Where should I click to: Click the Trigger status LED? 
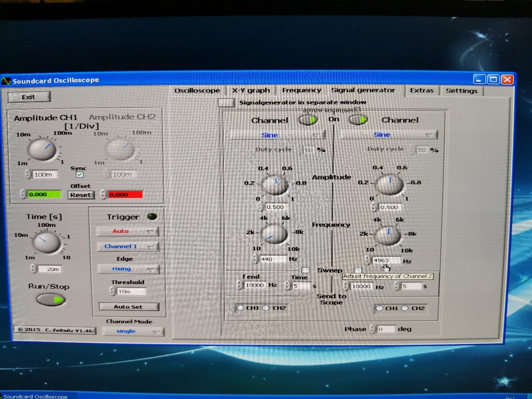(152, 217)
